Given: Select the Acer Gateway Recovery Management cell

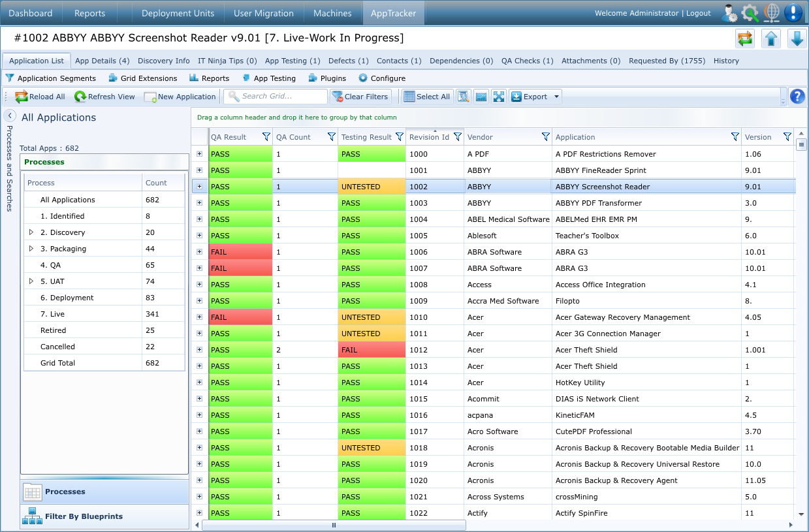Looking at the screenshot, I should pos(647,317).
